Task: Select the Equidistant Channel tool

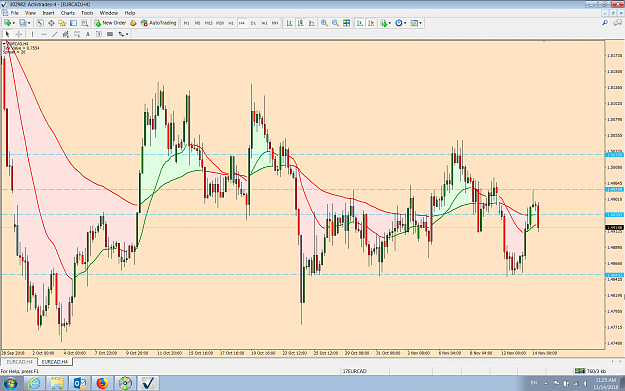Action: click(66, 34)
